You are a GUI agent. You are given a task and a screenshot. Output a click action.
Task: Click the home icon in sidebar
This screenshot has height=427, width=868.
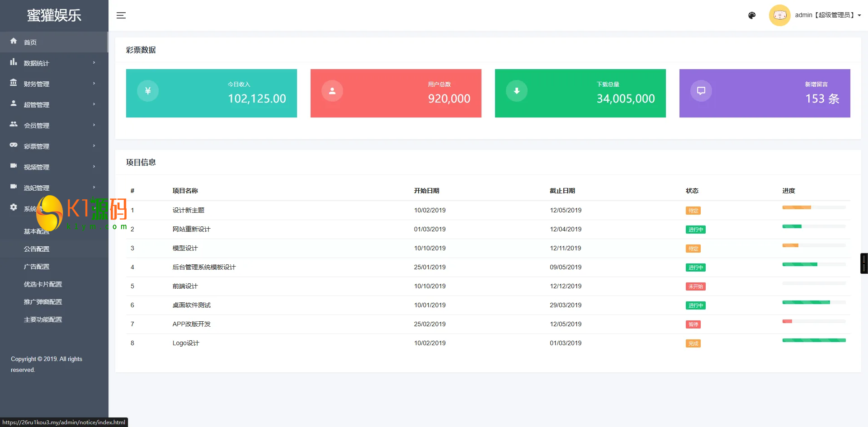(x=14, y=41)
